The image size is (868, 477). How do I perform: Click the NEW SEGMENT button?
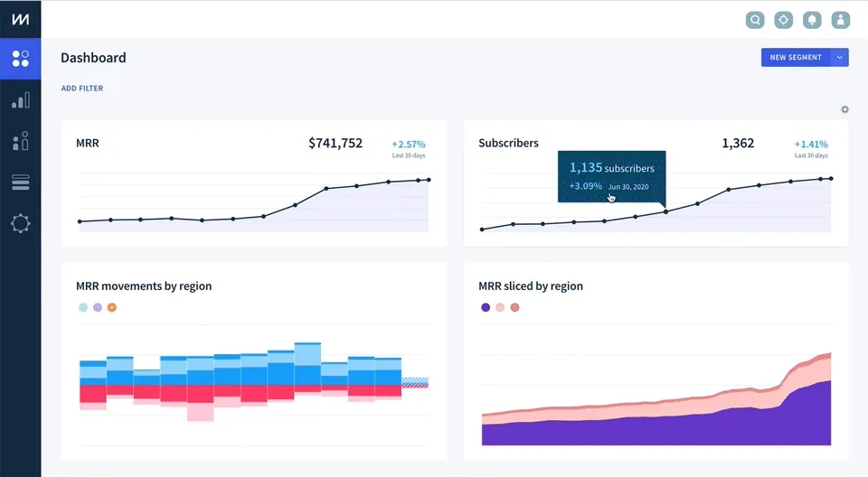click(x=796, y=58)
